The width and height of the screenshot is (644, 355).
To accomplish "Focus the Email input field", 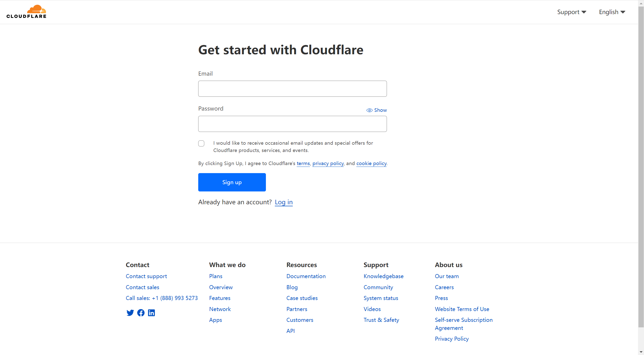I will (x=293, y=89).
